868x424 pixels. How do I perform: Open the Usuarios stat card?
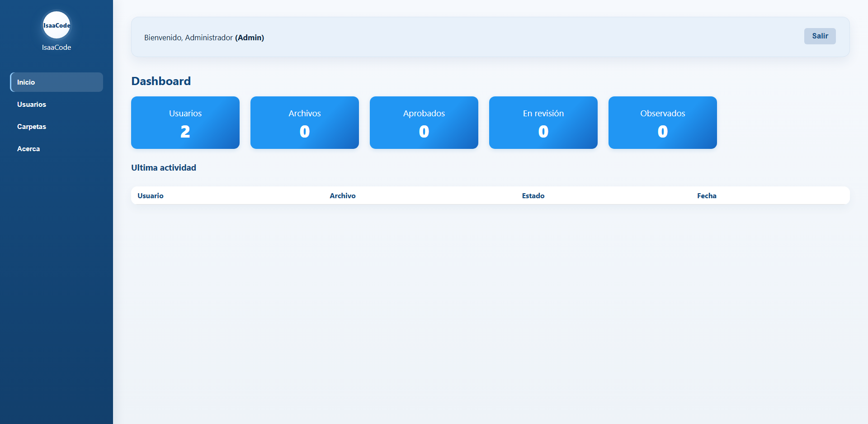[x=185, y=123]
